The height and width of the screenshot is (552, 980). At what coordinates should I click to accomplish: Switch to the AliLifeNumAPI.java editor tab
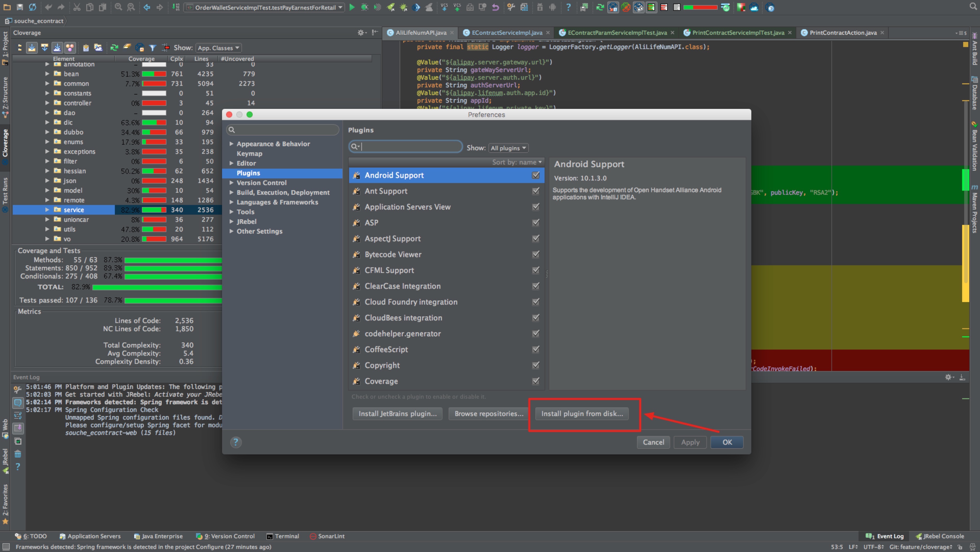click(x=420, y=33)
